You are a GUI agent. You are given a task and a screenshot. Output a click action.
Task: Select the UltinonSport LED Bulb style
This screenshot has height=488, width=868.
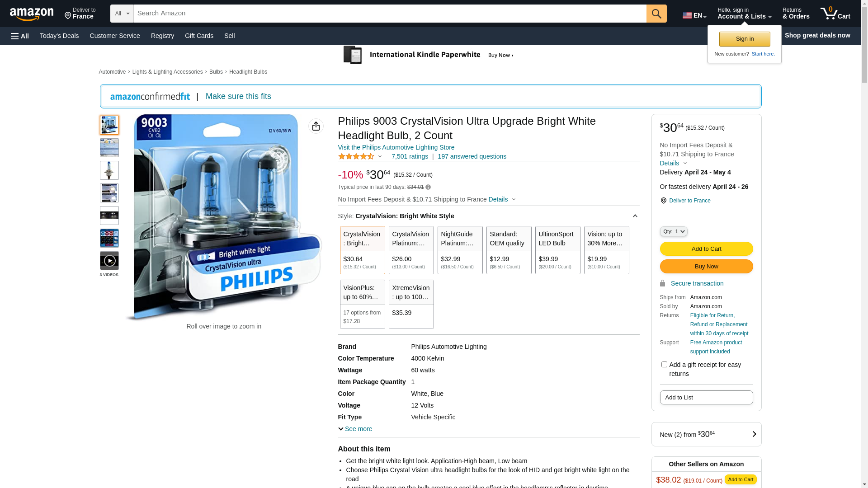[x=557, y=250]
